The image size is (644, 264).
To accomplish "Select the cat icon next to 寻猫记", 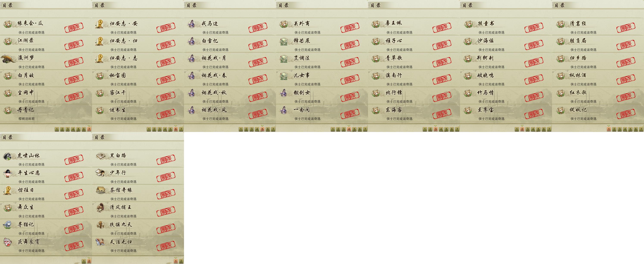I will coord(8,225).
